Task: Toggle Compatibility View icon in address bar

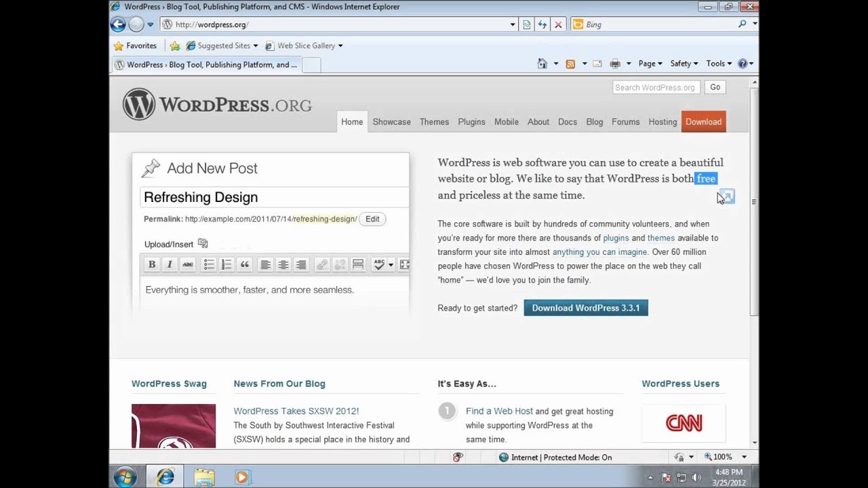Action: 527,24
